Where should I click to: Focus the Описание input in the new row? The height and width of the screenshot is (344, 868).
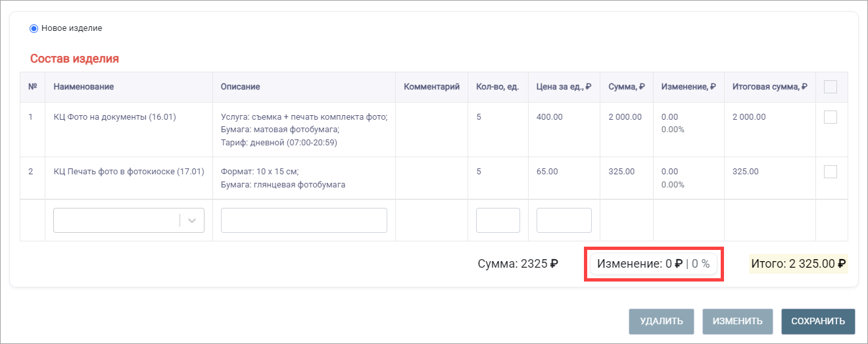click(x=304, y=220)
